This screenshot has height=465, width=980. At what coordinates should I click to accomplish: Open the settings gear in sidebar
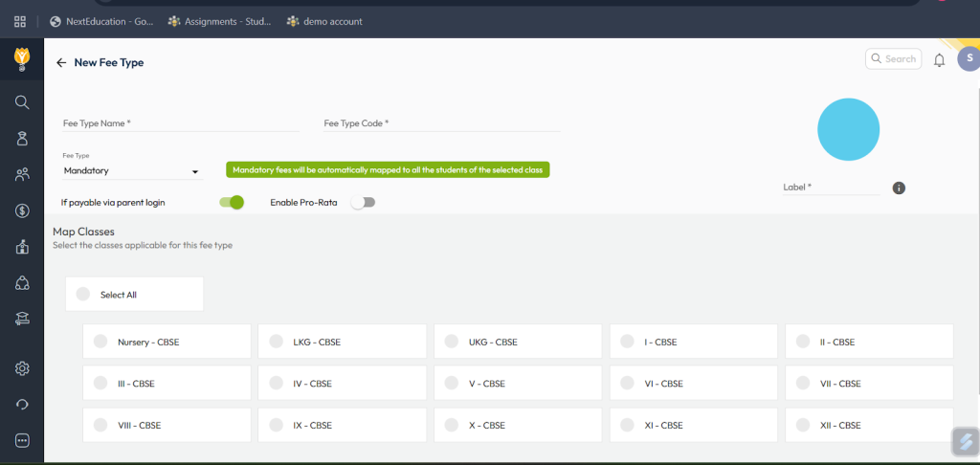22,368
